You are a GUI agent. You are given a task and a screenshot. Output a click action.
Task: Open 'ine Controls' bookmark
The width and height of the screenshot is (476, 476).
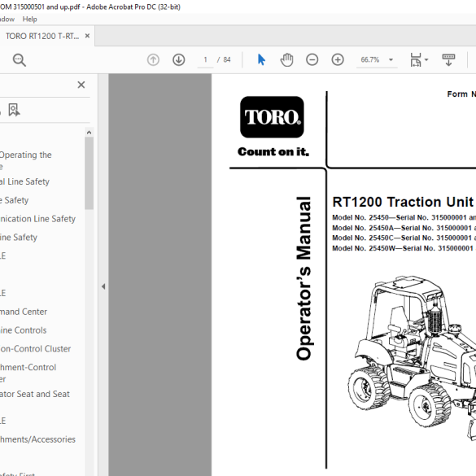coord(23,330)
